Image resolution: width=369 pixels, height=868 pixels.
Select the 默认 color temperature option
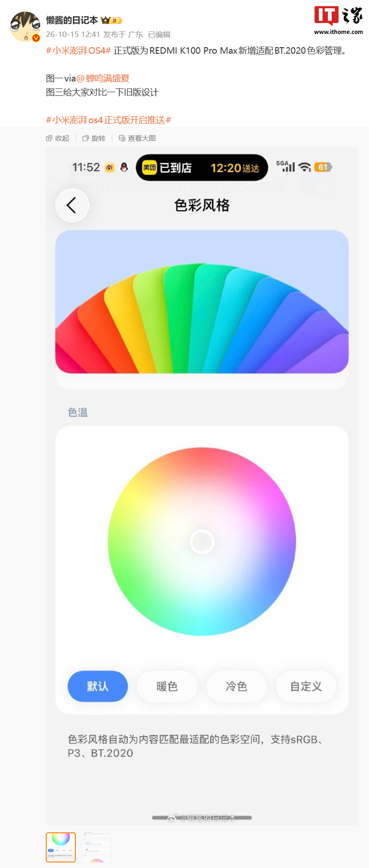98,686
